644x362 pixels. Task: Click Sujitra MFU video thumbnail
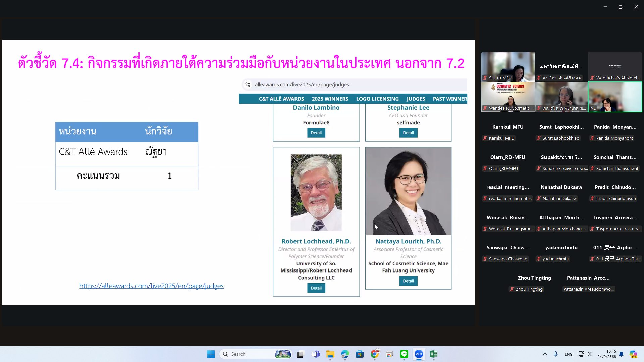pyautogui.click(x=507, y=66)
